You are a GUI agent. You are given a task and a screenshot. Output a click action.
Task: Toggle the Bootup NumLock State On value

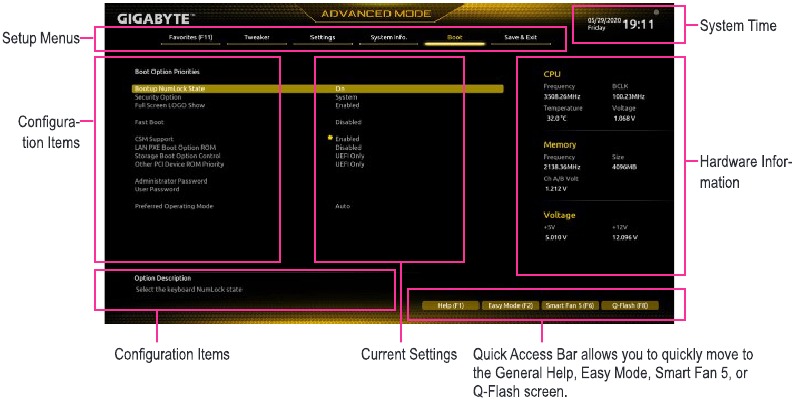click(340, 89)
